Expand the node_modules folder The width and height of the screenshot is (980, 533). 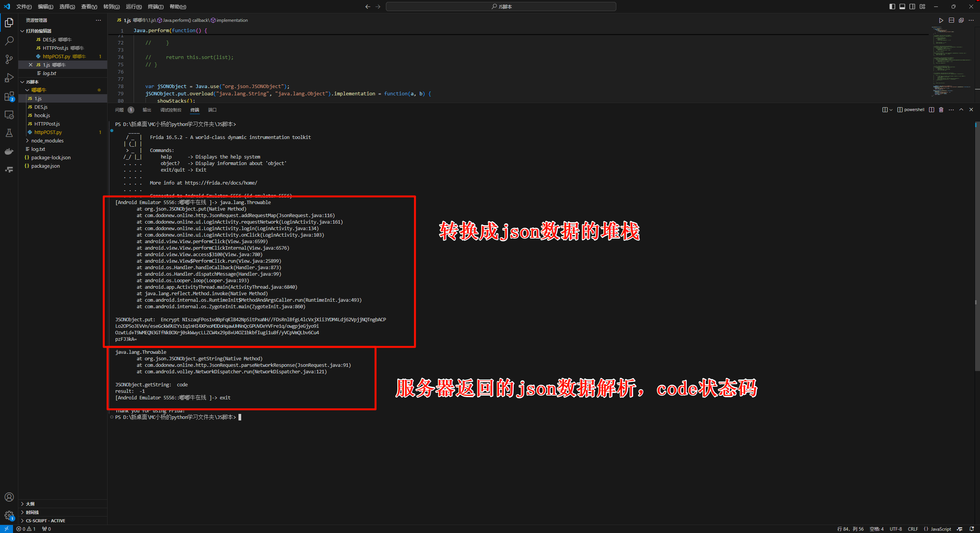[47, 141]
